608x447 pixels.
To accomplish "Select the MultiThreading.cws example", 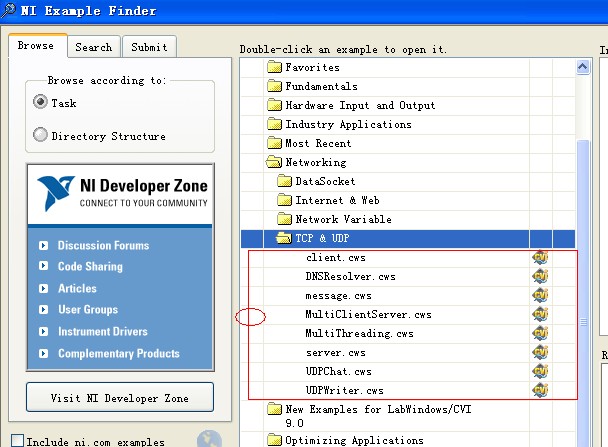I will point(359,333).
